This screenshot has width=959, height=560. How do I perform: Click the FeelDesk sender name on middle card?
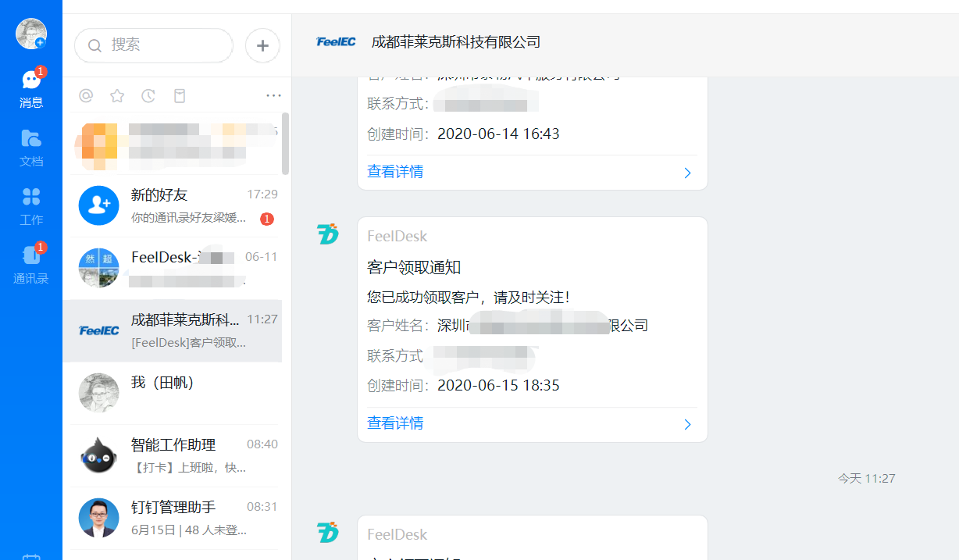398,237
